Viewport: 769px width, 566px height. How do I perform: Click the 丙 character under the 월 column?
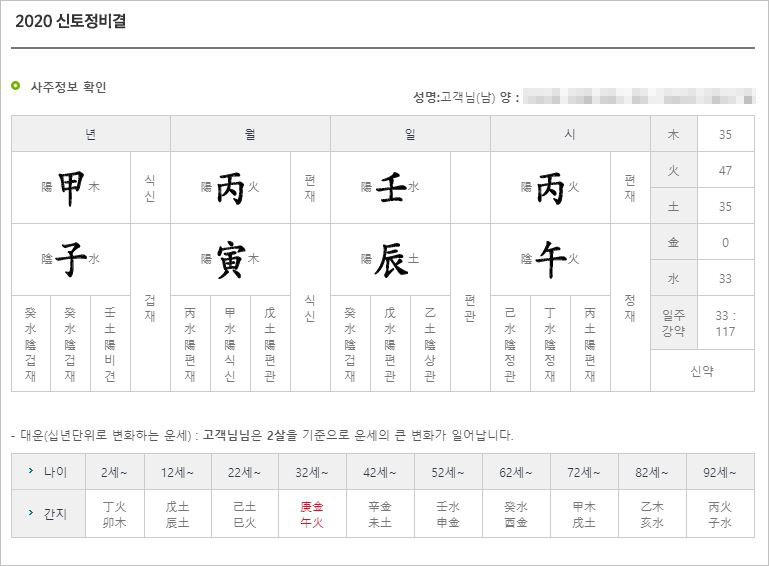click(231, 187)
